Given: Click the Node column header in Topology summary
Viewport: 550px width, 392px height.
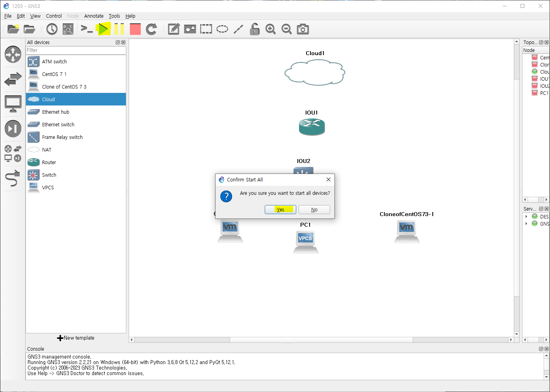Looking at the screenshot, I should [535, 50].
